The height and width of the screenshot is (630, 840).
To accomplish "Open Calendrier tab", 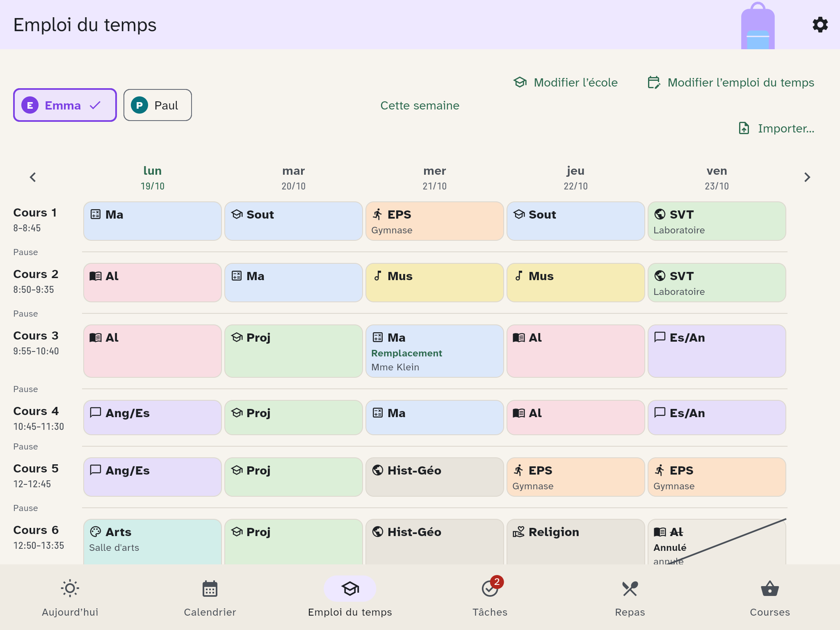I will pos(210,597).
